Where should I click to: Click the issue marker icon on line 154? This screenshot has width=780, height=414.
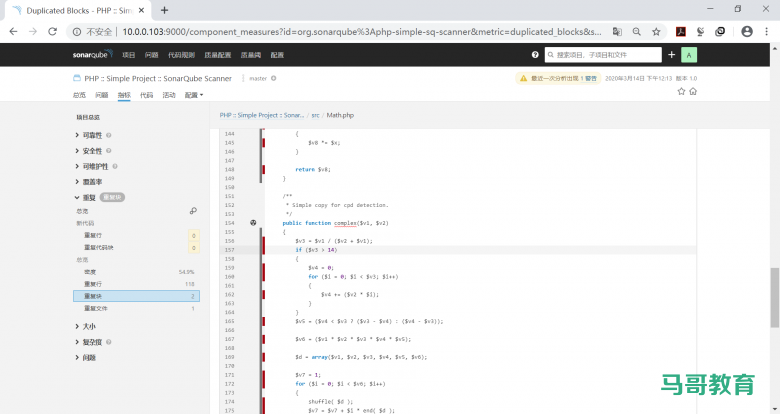[253, 222]
